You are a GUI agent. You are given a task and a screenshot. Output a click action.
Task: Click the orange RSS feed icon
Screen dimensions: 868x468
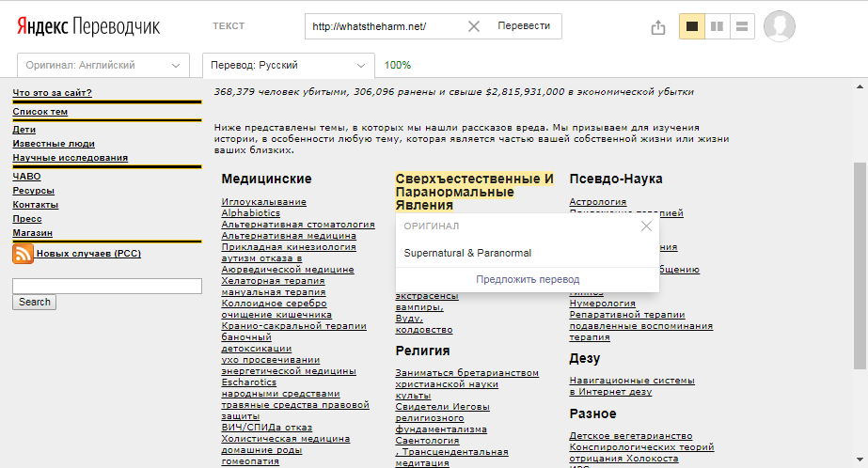pos(23,254)
